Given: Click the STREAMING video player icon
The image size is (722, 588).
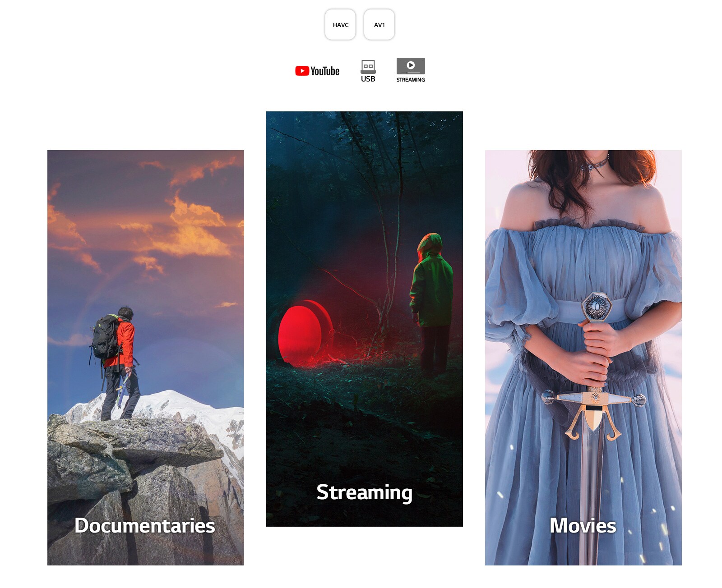Looking at the screenshot, I should [411, 67].
